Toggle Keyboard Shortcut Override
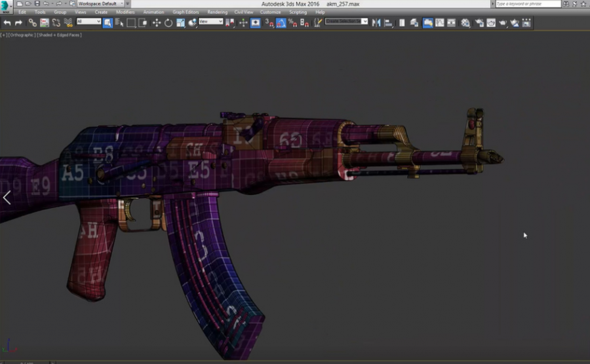590x364 pixels. click(256, 23)
